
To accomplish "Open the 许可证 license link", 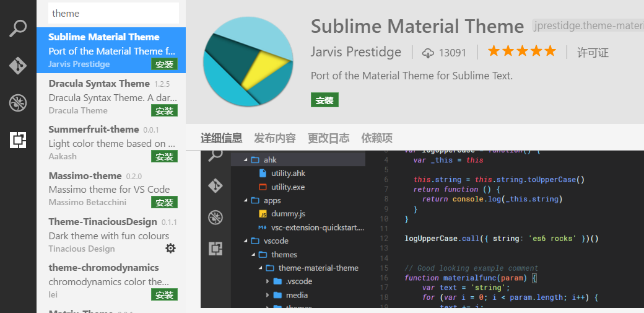I will coord(593,53).
